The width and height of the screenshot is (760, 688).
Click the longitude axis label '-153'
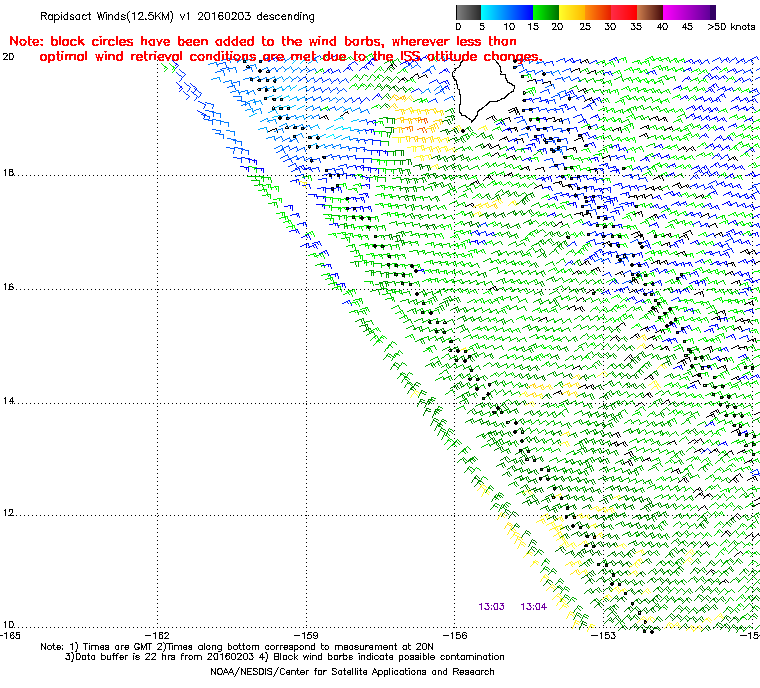click(603, 635)
